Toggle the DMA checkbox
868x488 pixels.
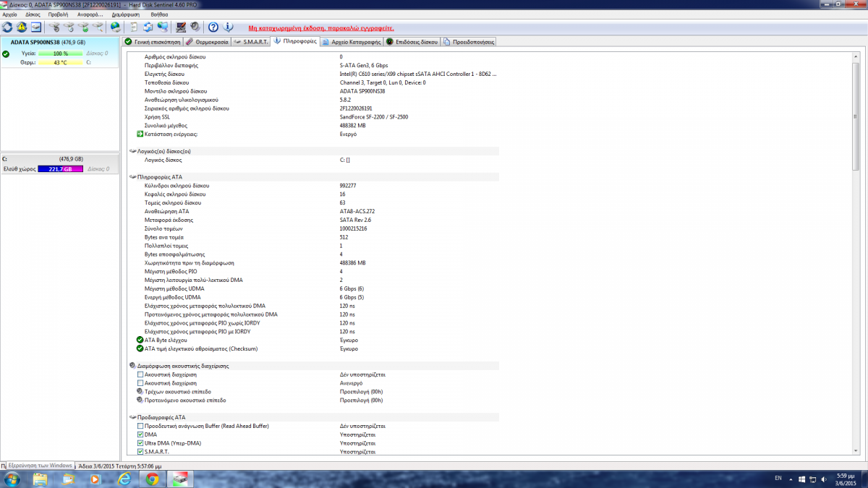[x=140, y=435]
